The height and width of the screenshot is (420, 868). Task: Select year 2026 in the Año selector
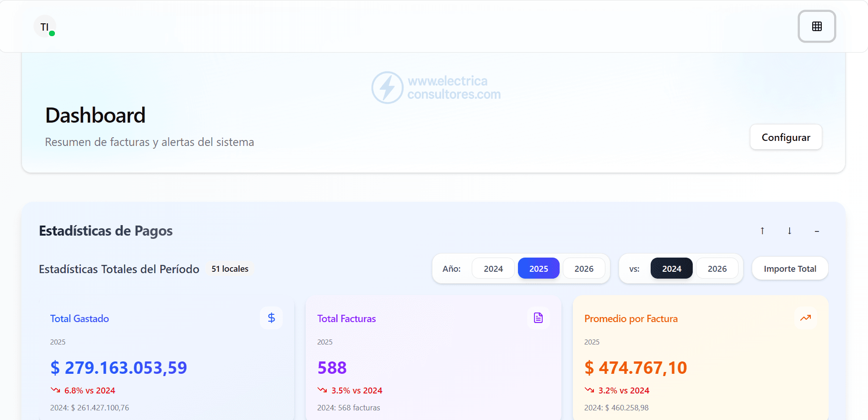(x=584, y=269)
